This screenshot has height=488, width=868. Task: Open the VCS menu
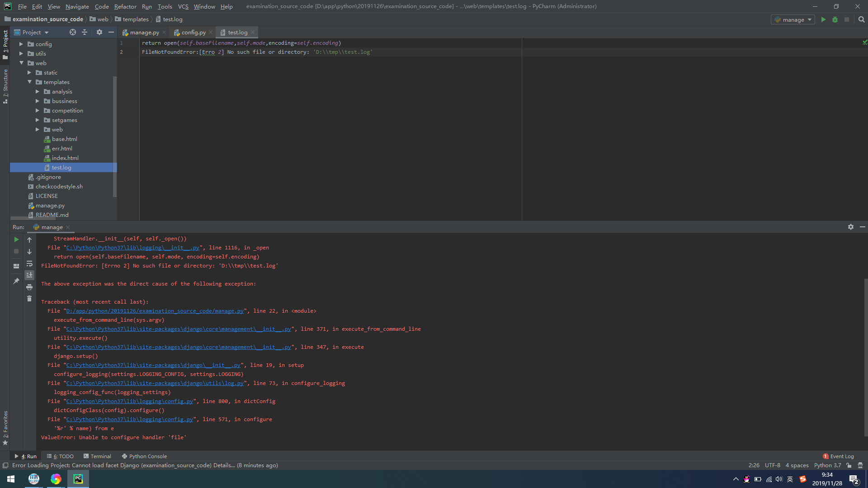tap(183, 6)
